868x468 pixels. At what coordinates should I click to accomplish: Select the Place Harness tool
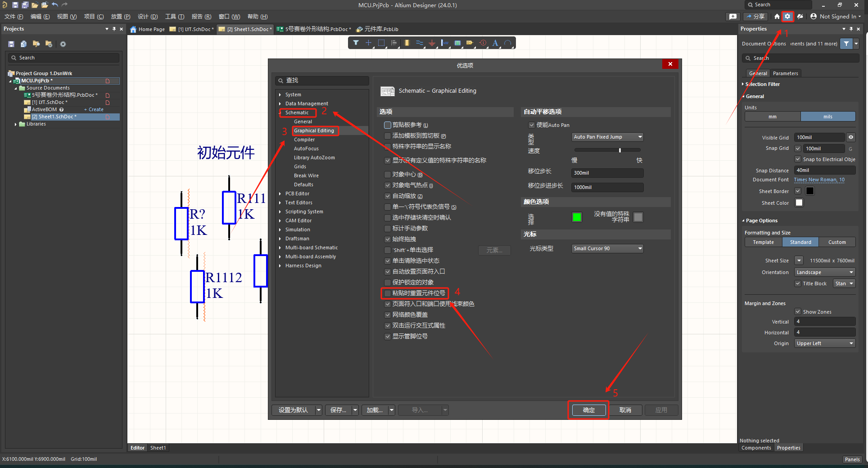[x=445, y=43]
